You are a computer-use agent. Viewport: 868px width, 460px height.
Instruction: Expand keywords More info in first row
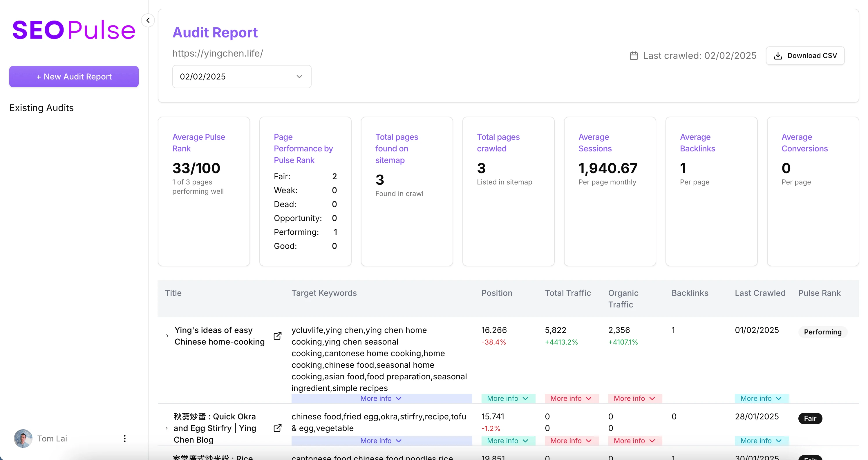pos(381,398)
